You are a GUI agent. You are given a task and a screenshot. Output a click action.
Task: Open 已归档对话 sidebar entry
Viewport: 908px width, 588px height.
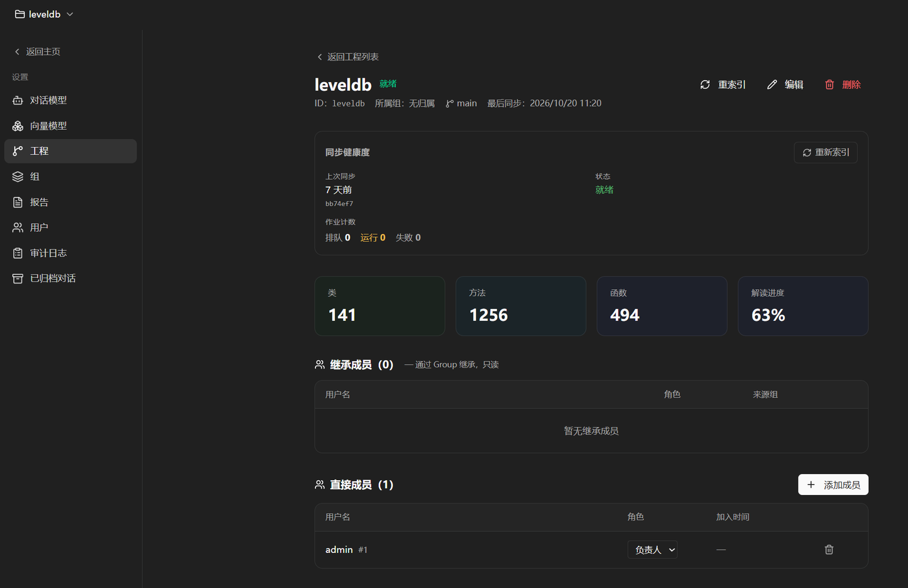point(70,278)
